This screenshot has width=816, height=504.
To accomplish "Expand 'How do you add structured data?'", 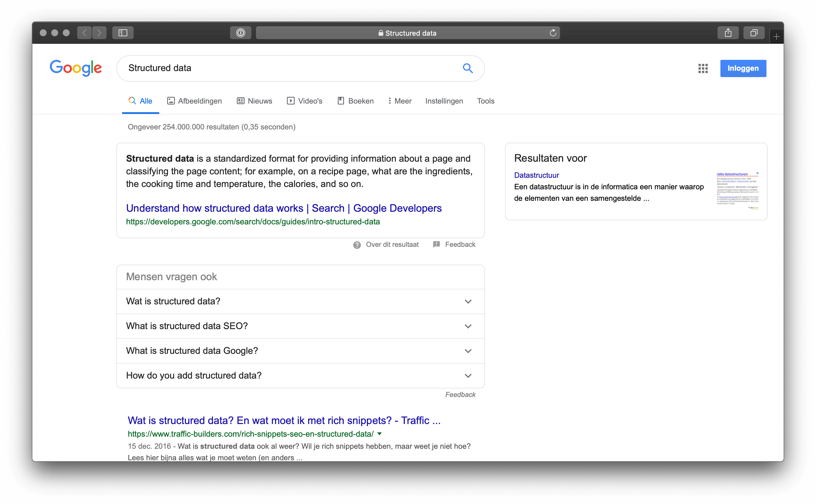I will [x=300, y=376].
